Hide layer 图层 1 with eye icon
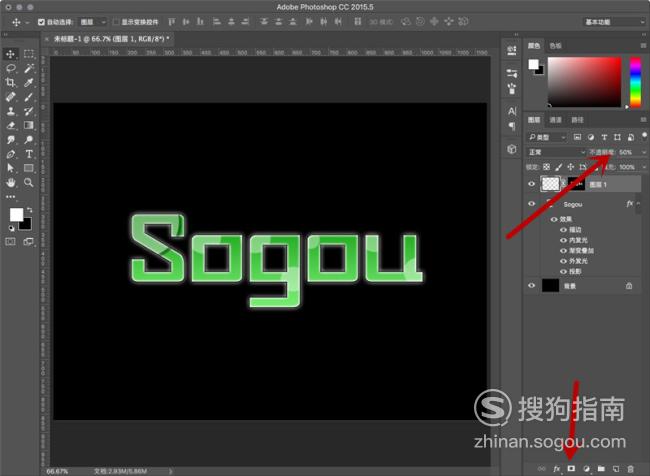This screenshot has height=476, width=650. (x=531, y=184)
